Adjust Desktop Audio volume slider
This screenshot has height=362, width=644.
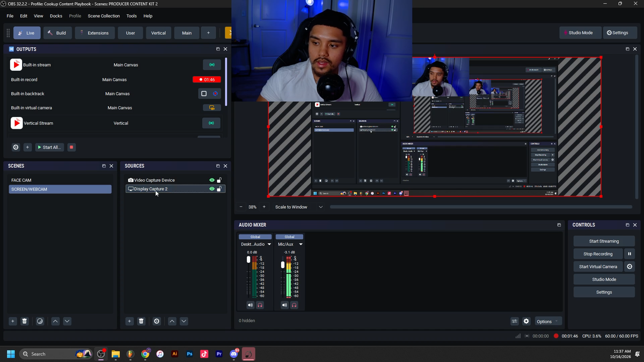pyautogui.click(x=248, y=260)
